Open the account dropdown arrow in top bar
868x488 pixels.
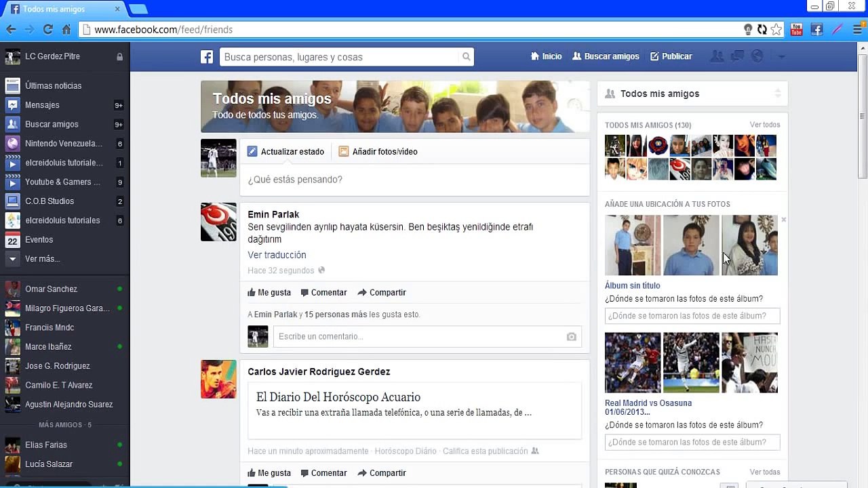click(x=781, y=57)
